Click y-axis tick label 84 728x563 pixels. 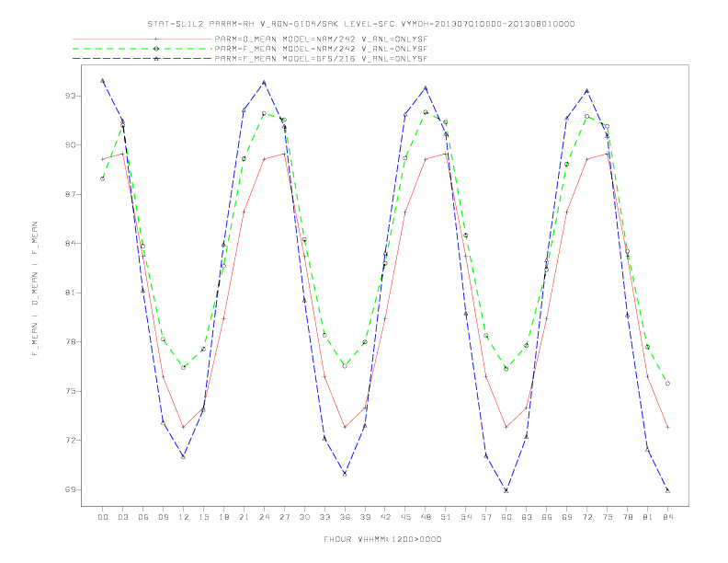point(70,244)
